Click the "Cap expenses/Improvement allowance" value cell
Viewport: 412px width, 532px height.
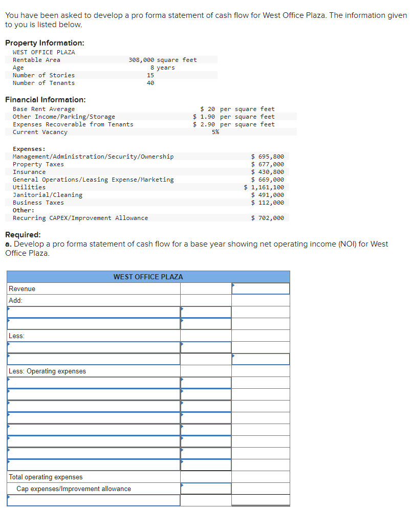(205, 488)
